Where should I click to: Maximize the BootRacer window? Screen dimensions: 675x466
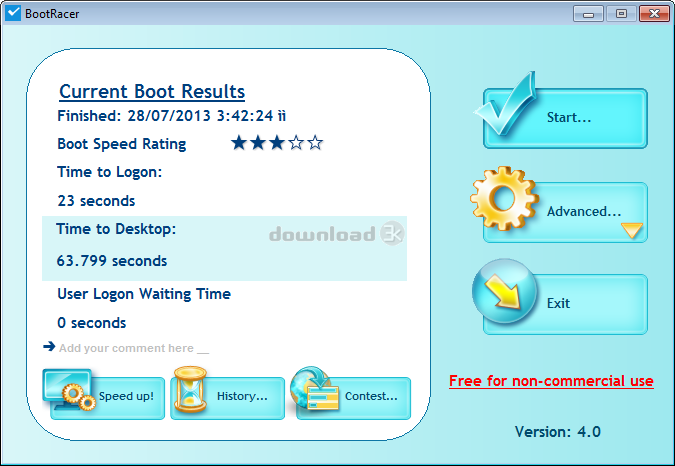(621, 14)
